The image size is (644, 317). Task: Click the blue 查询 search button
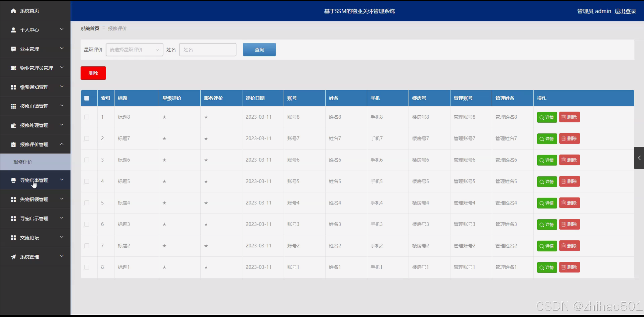click(259, 50)
